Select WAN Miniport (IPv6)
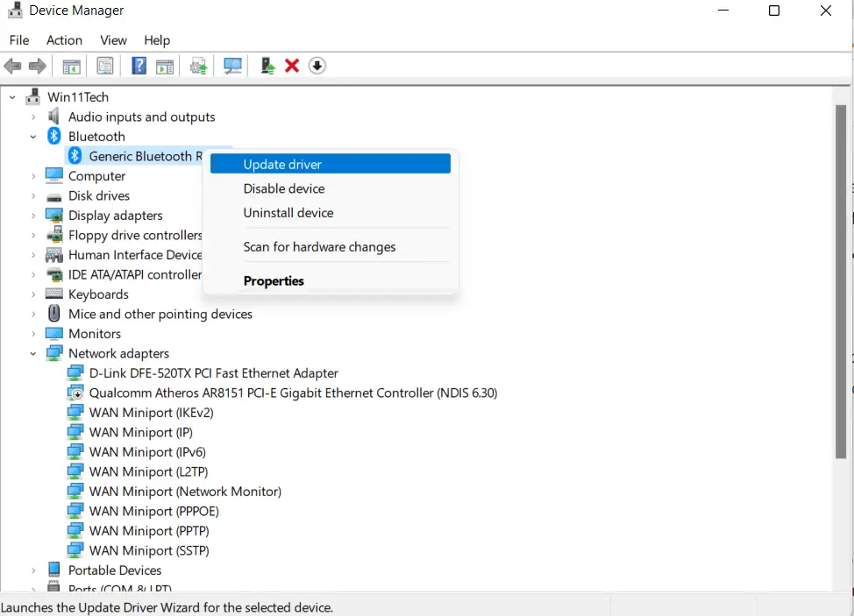Image resolution: width=854 pixels, height=616 pixels. coord(147,451)
